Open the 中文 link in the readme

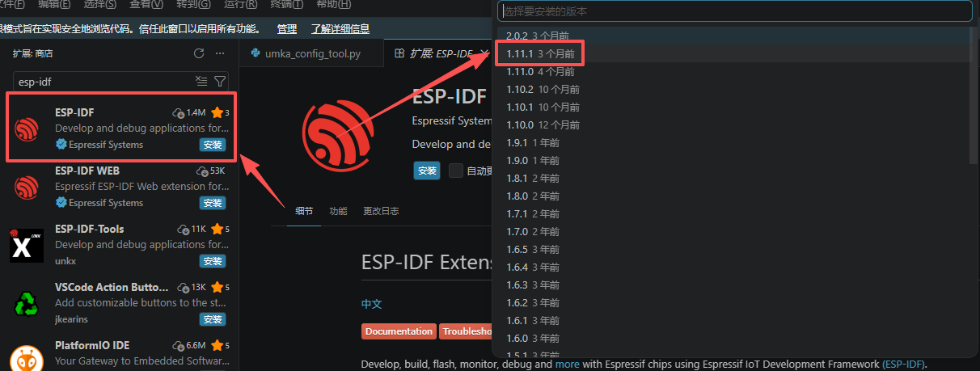371,304
